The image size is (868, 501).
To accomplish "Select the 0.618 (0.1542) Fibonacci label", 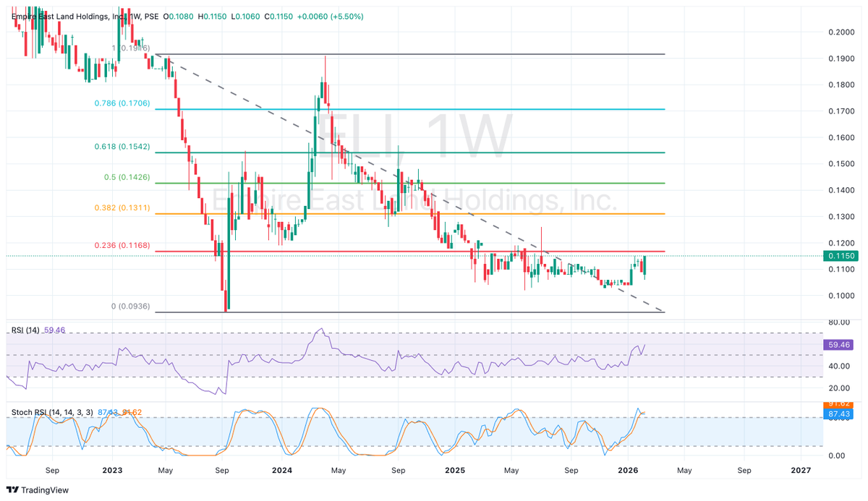I will click(x=122, y=146).
